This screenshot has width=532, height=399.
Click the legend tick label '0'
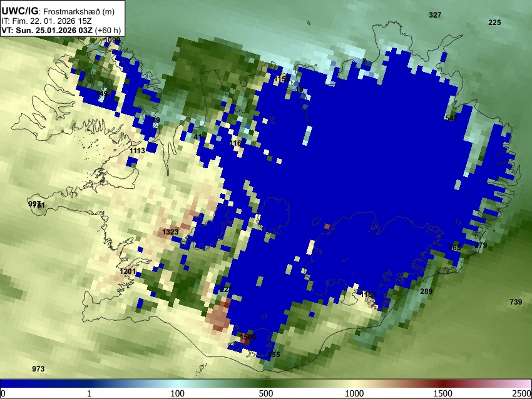[x=3, y=393]
